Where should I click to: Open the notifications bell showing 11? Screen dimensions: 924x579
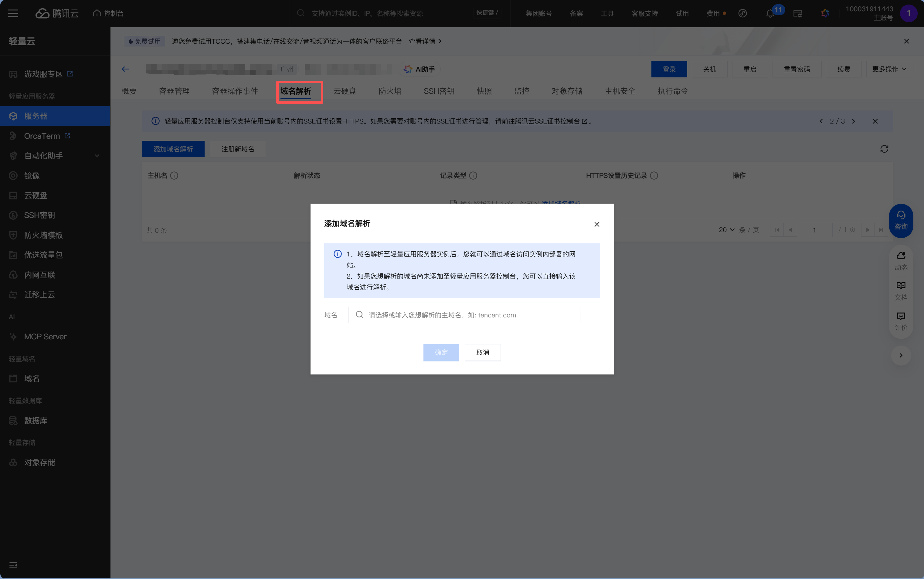tap(771, 13)
